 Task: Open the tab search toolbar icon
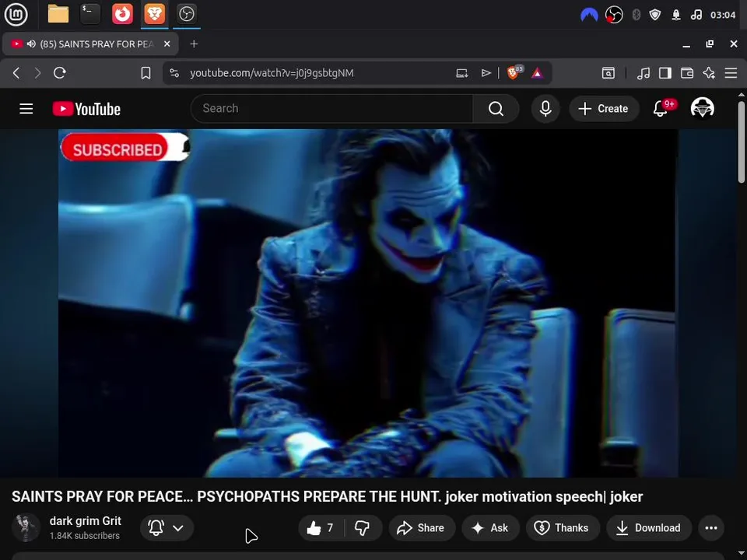pyautogui.click(x=608, y=73)
